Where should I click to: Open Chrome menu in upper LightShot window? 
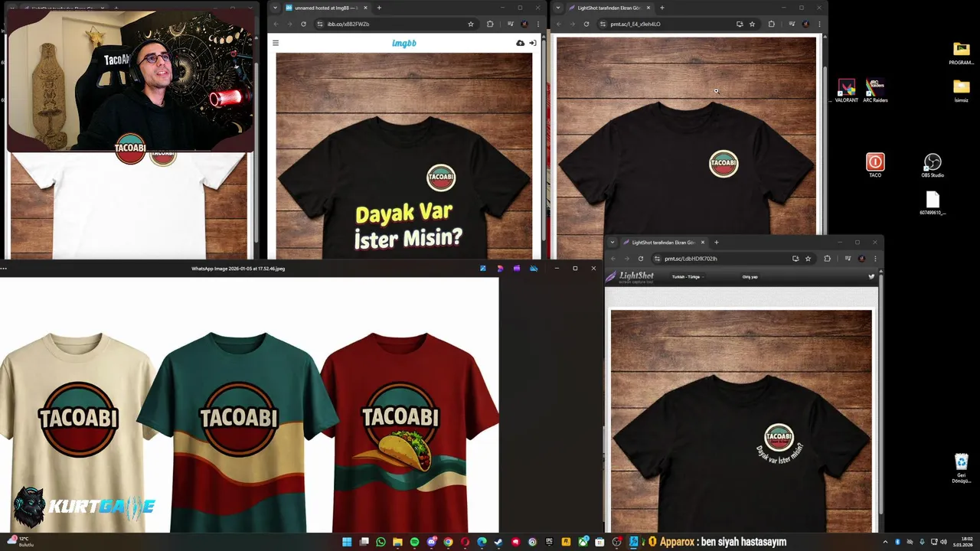(x=820, y=24)
